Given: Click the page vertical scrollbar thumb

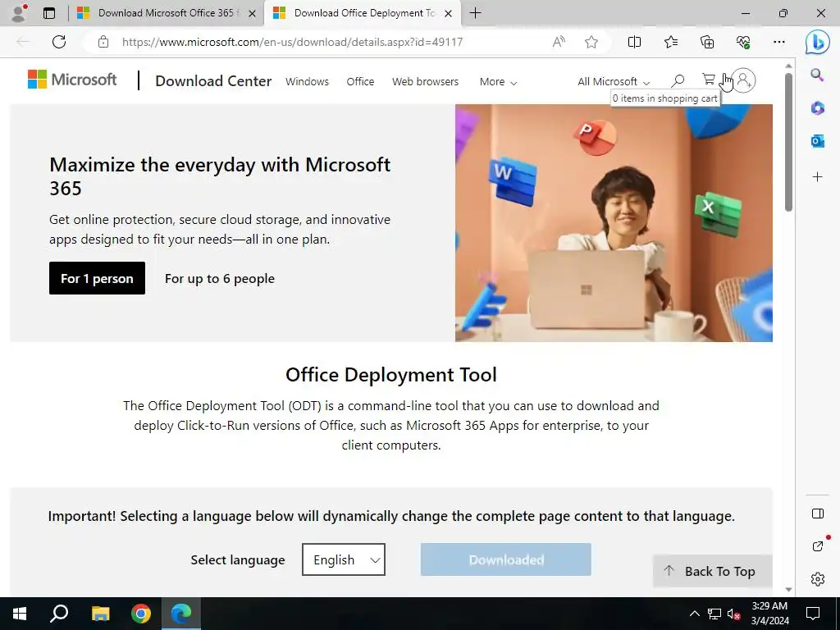Looking at the screenshot, I should 788,142.
